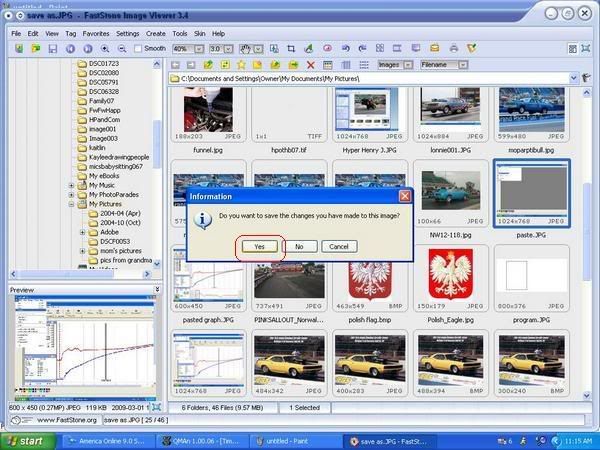Switch to QMAn taskbar button

tap(202, 441)
